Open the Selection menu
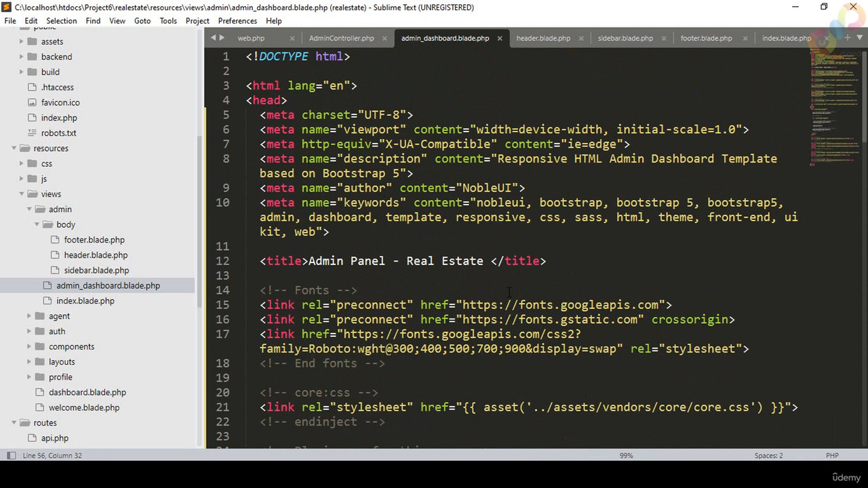Viewport: 868px width, 488px height. [61, 21]
